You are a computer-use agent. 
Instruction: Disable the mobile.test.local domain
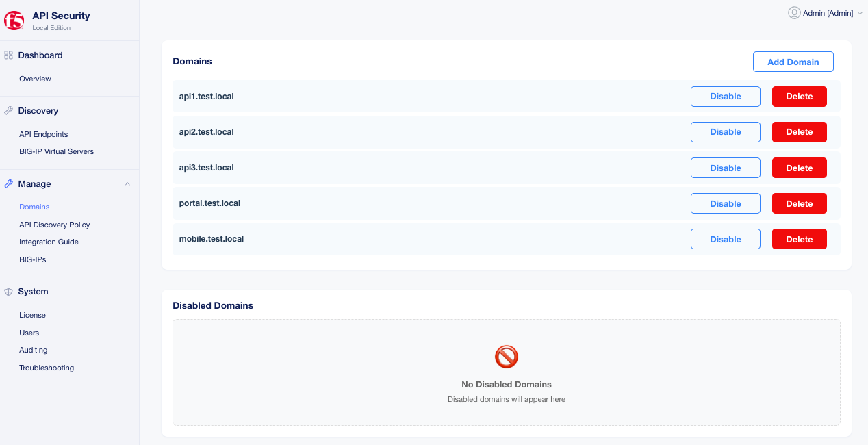pyautogui.click(x=726, y=239)
